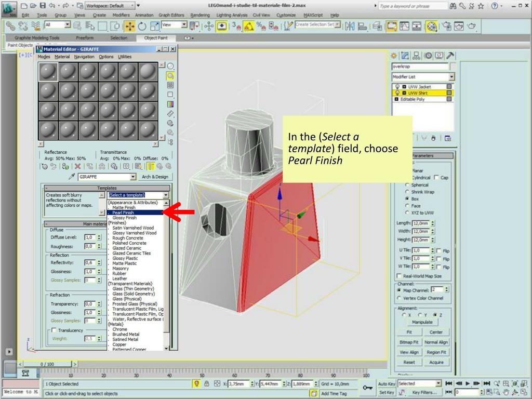Toggle the 3D Snaps button
532x399 pixels.
click(x=236, y=26)
